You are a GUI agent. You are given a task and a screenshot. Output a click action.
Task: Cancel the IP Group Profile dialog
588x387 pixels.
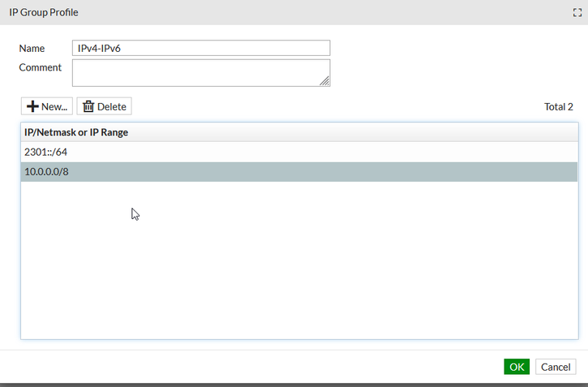coord(556,367)
